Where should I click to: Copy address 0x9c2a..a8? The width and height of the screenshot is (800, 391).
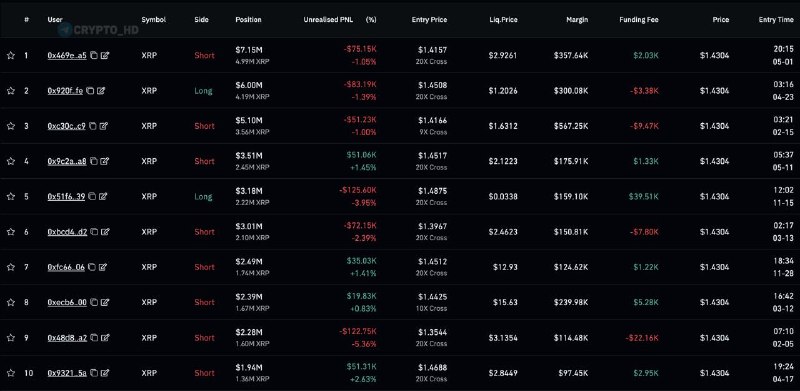pyautogui.click(x=94, y=161)
